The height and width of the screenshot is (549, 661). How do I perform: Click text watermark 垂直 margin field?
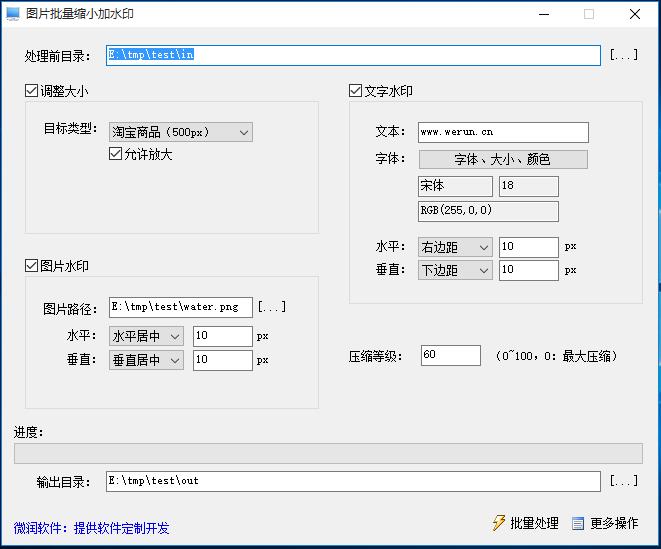click(529, 270)
